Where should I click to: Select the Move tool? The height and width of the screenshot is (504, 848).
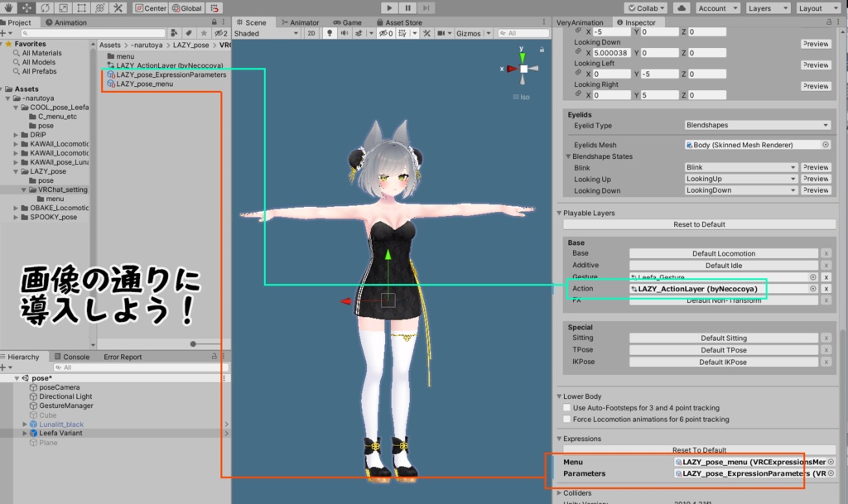click(x=26, y=8)
